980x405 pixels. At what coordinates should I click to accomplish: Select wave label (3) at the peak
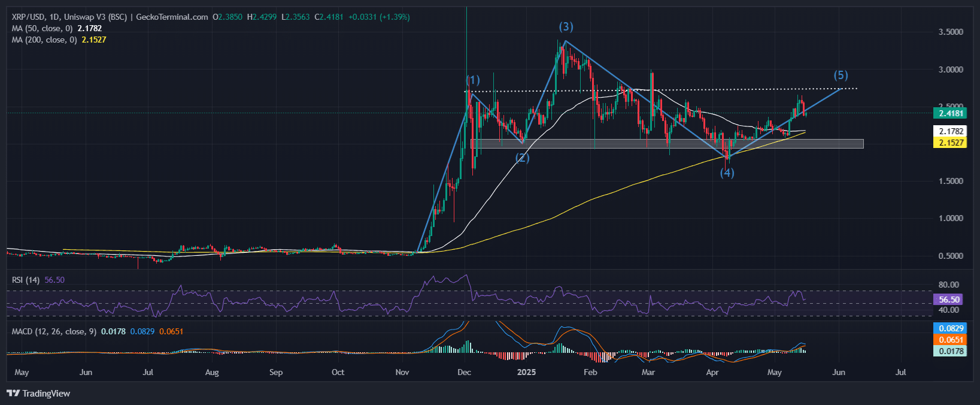(566, 27)
